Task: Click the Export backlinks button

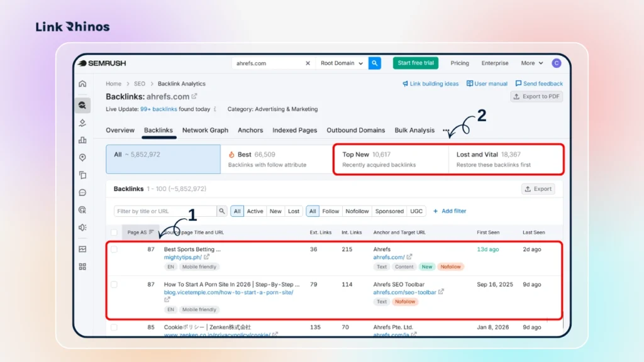Action: point(538,189)
